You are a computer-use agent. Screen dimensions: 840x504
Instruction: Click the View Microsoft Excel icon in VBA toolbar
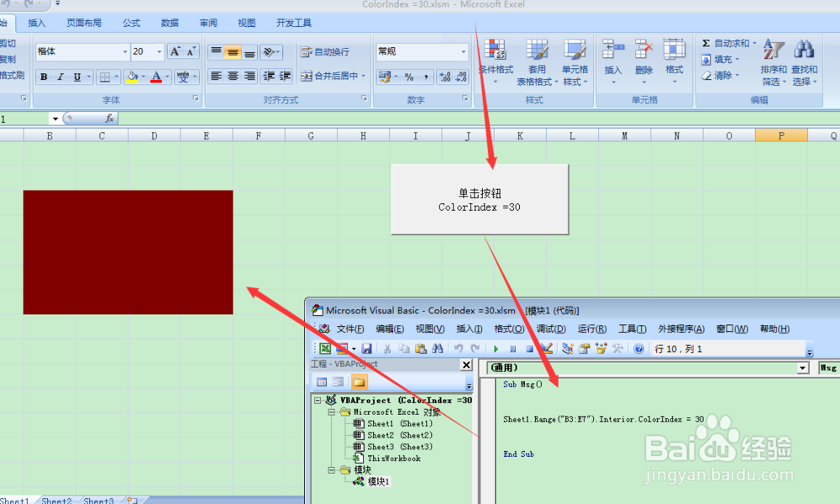[324, 349]
